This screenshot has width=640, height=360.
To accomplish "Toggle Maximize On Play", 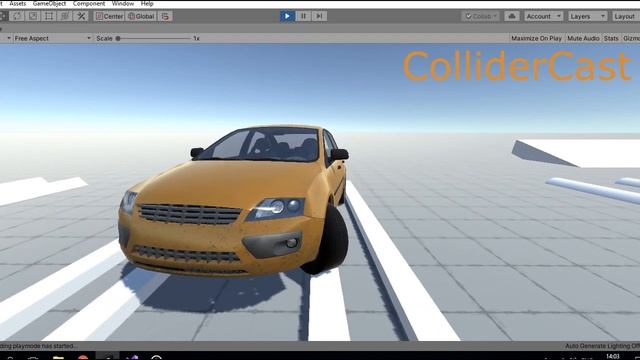I will coord(536,38).
